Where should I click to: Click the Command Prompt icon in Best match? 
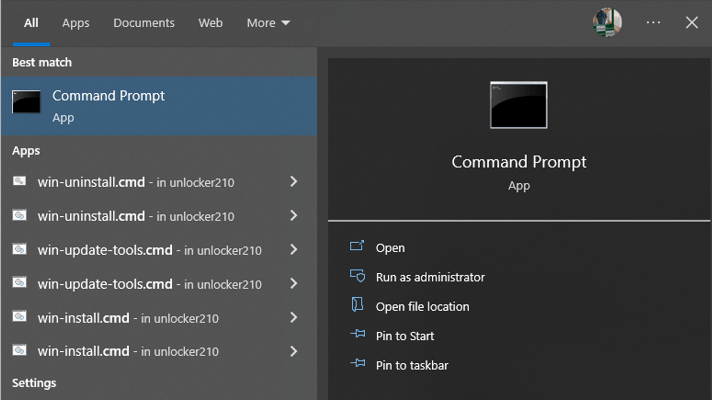coord(26,102)
